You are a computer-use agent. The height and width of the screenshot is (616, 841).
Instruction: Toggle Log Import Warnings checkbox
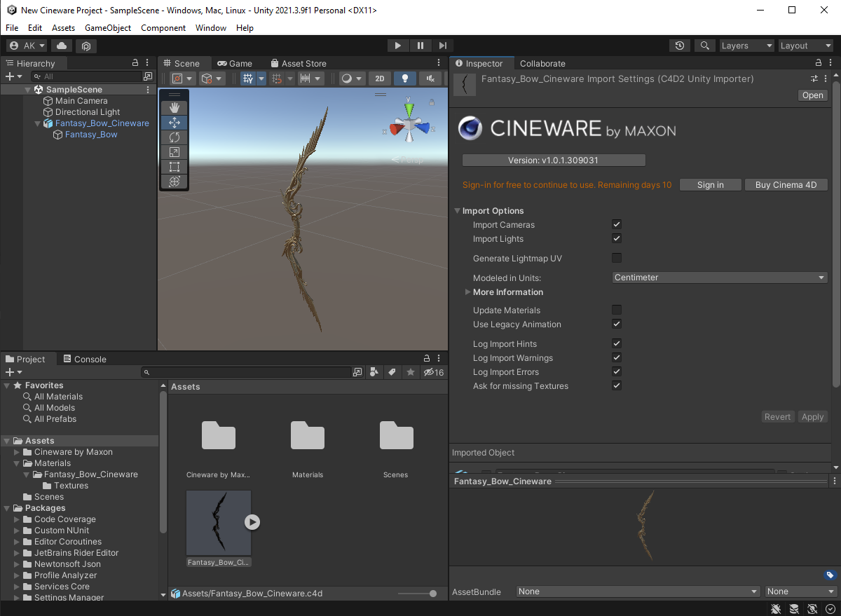[617, 357]
